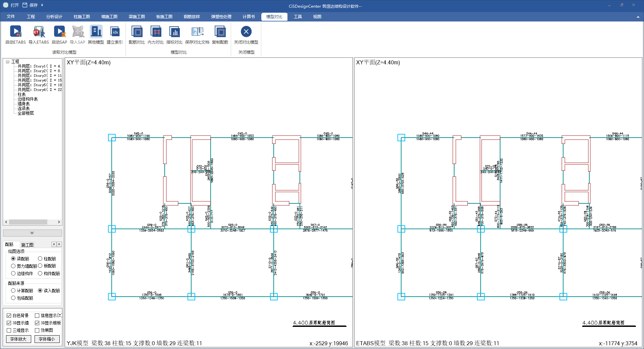Collapse the 工程 tree root node

(7, 62)
